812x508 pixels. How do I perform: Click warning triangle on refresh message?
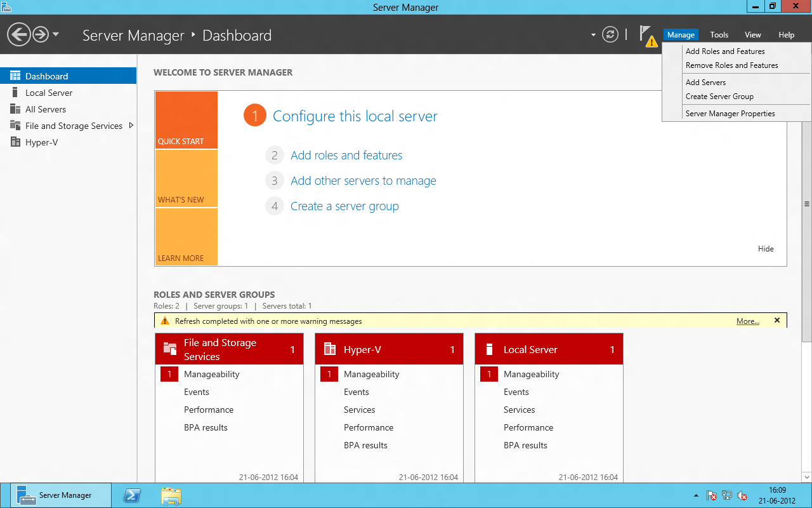[x=165, y=321]
